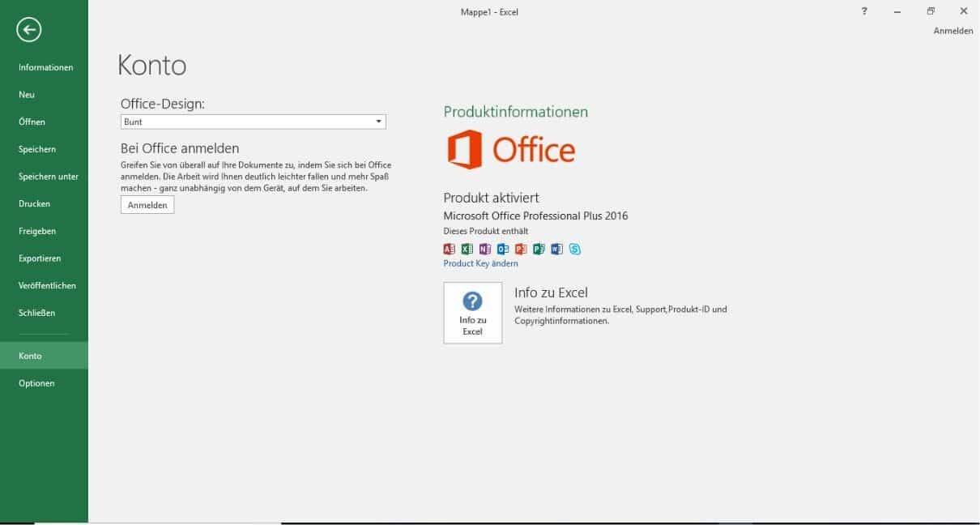Click the Skype for Business icon
Image resolution: width=980 pixels, height=525 pixels.
coord(574,250)
